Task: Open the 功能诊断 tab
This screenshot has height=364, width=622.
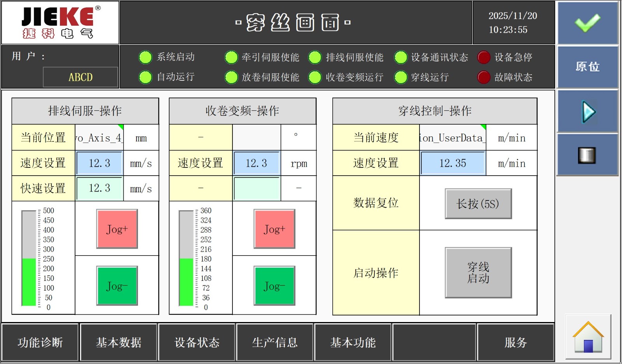Action: tap(40, 342)
